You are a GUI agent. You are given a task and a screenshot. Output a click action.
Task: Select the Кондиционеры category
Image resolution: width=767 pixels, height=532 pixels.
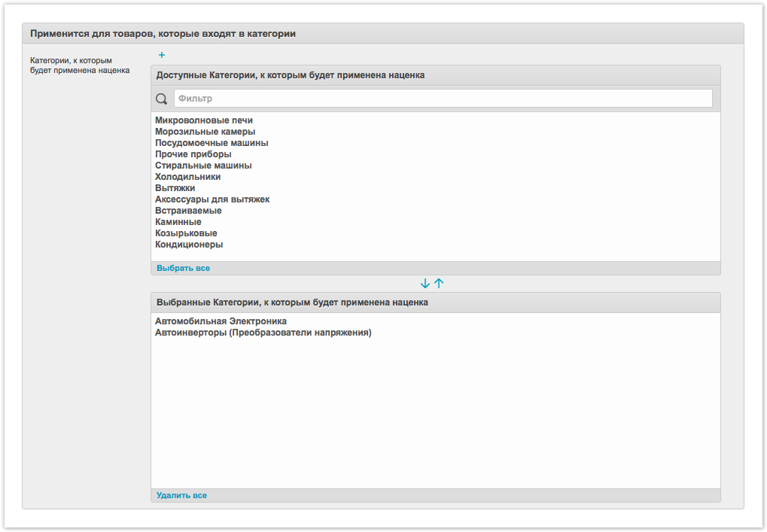[x=189, y=245]
